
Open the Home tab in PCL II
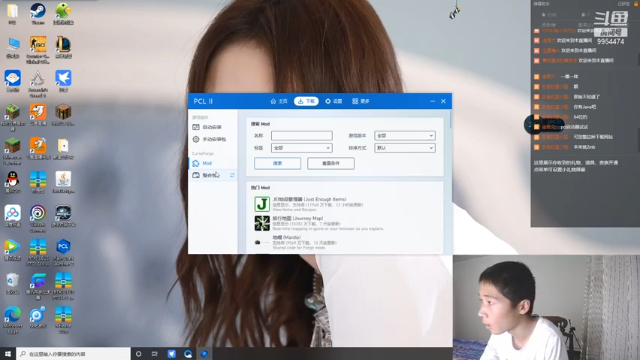point(279,101)
